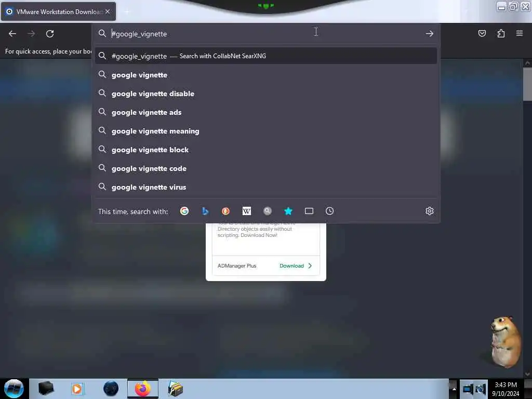
Task: Select suggestion 'google vignette meaning'
Action: [266, 131]
